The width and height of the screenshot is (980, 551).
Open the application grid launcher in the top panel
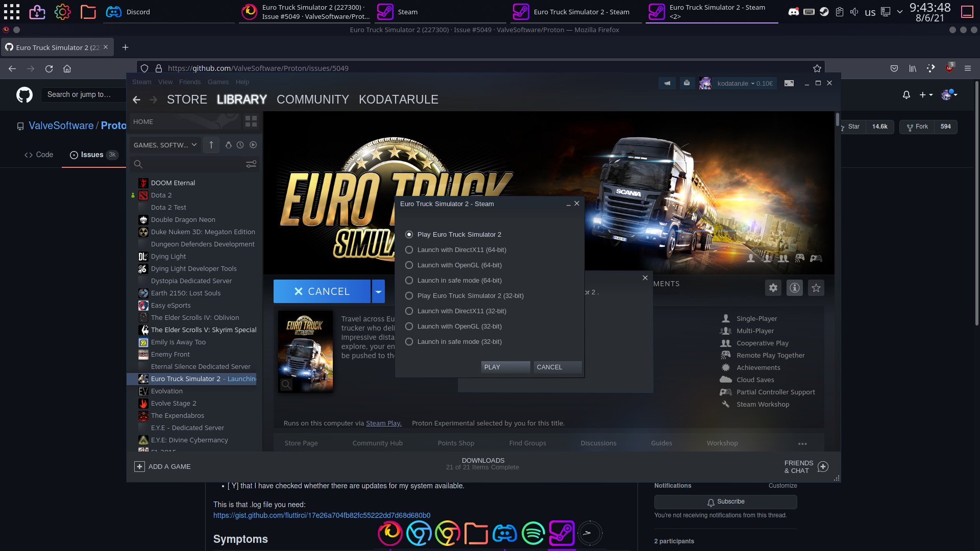point(12,12)
